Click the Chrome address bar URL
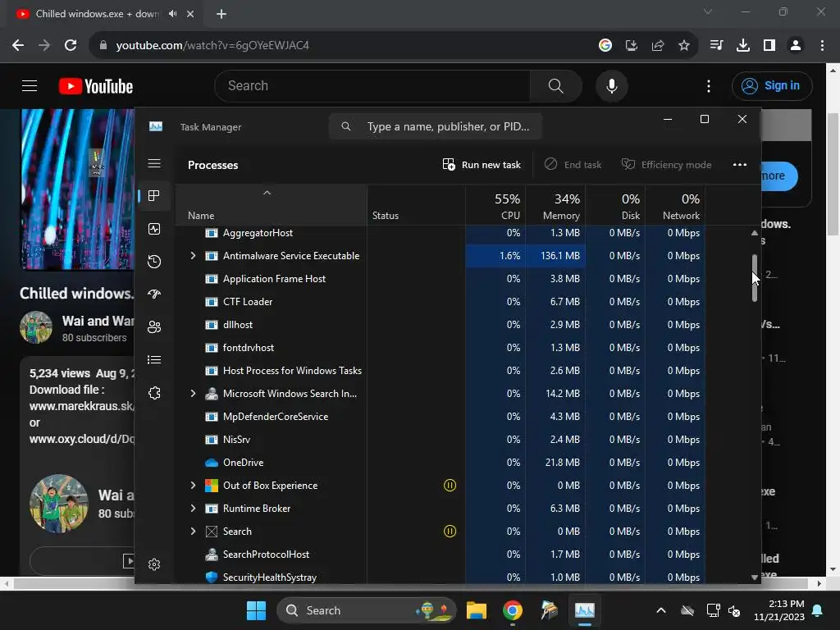840x630 pixels. pos(212,46)
